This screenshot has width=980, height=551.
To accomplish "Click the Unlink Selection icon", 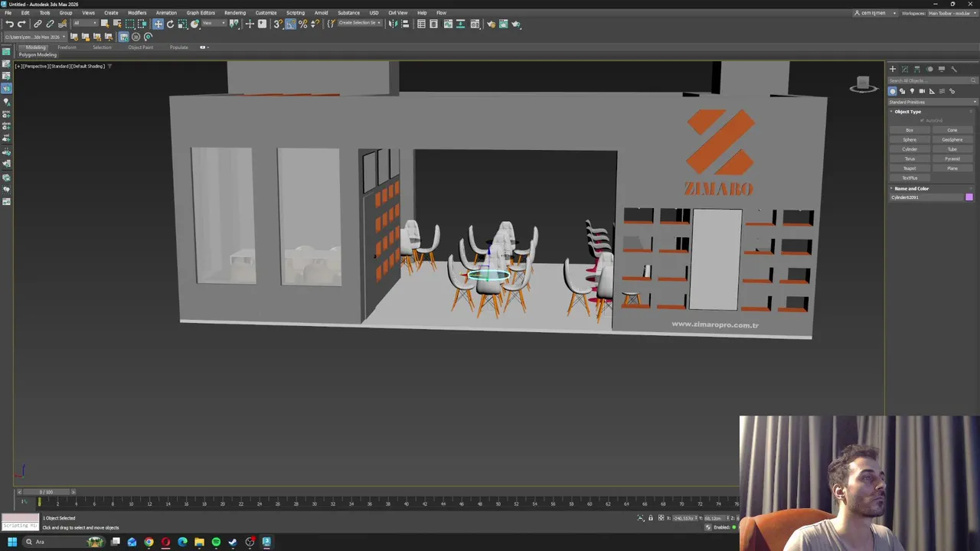I will [x=50, y=24].
